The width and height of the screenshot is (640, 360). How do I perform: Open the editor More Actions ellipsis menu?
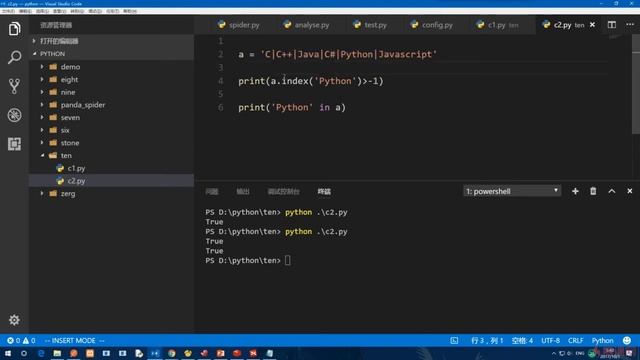click(630, 25)
